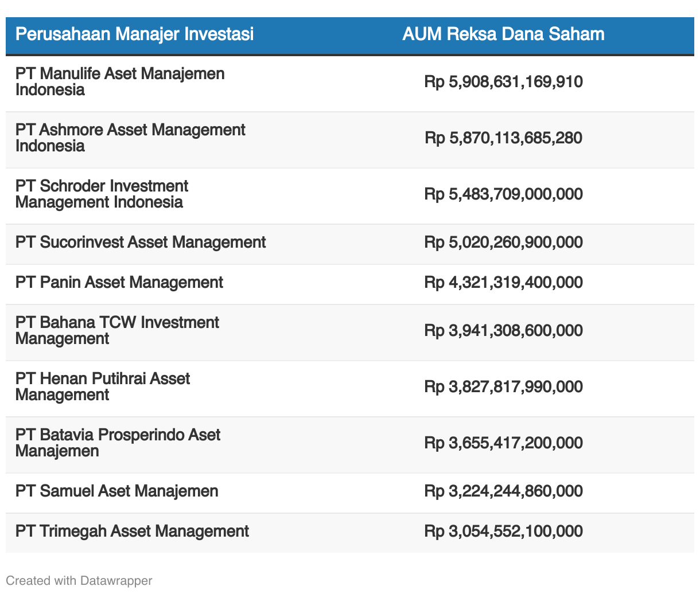This screenshot has height=594, width=700.
Task: Click the AUM Reksa Dana Saham header
Action: point(503,34)
